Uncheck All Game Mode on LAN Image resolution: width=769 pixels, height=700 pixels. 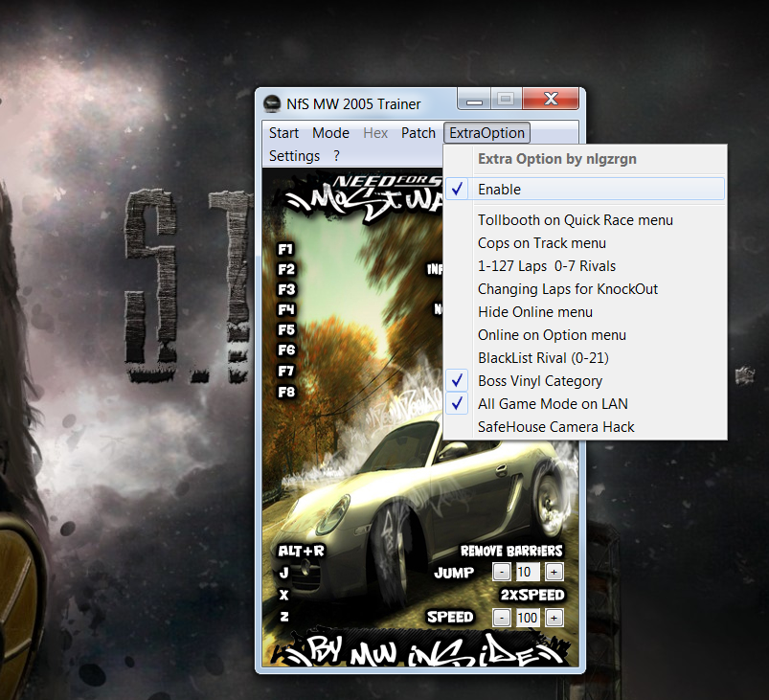tap(584, 404)
